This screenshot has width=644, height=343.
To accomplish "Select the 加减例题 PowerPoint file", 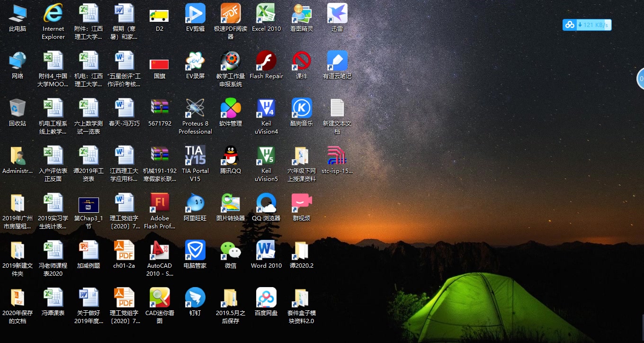I will click(89, 250).
